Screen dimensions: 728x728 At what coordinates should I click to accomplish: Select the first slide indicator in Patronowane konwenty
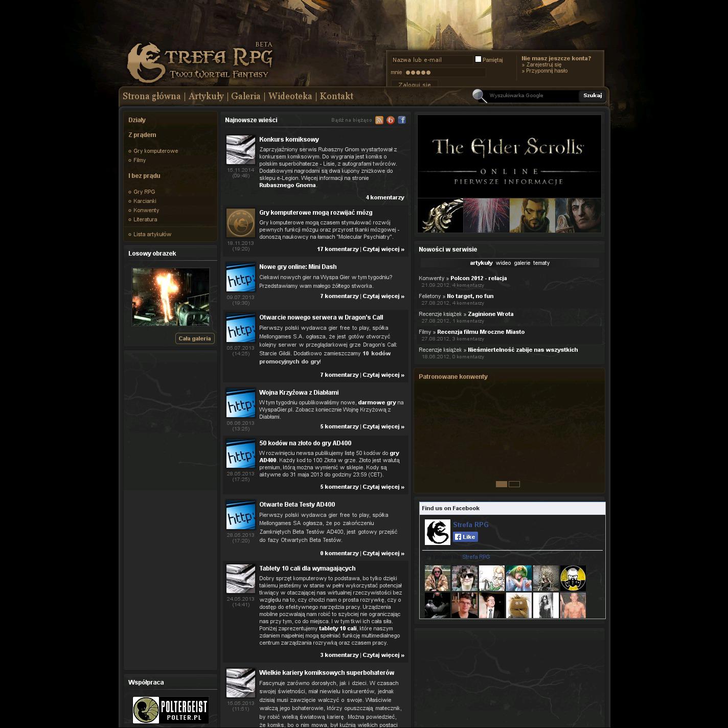coord(501,484)
